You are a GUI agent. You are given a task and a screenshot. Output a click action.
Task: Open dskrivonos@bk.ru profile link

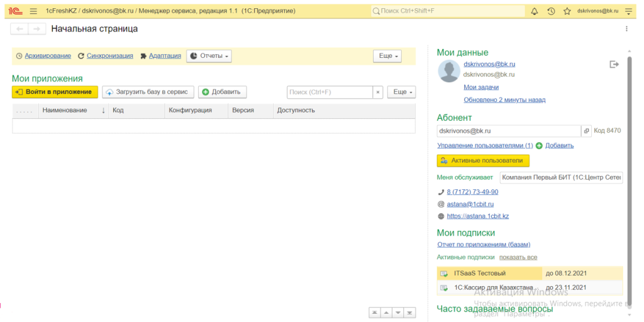pyautogui.click(x=489, y=64)
